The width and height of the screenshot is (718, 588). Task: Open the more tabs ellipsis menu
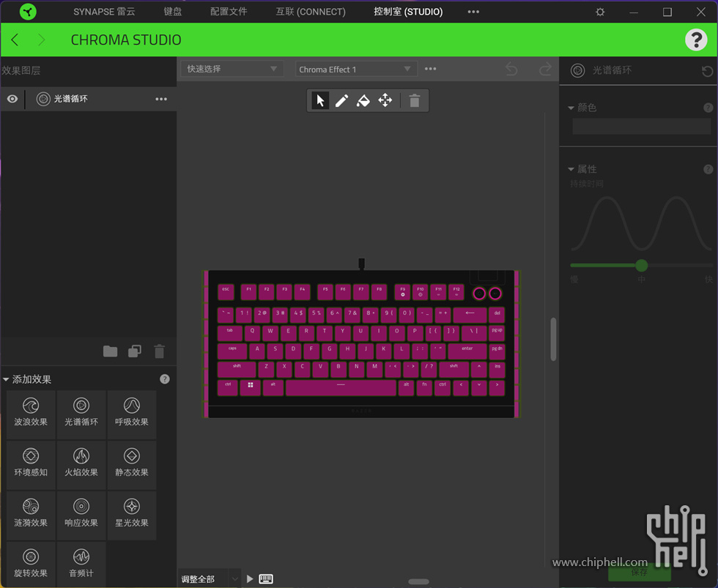tap(473, 12)
